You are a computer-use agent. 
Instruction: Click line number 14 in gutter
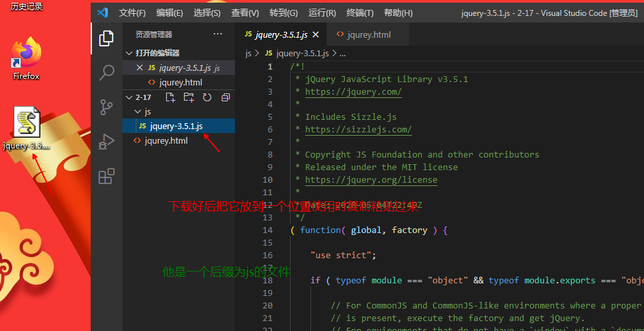point(267,230)
